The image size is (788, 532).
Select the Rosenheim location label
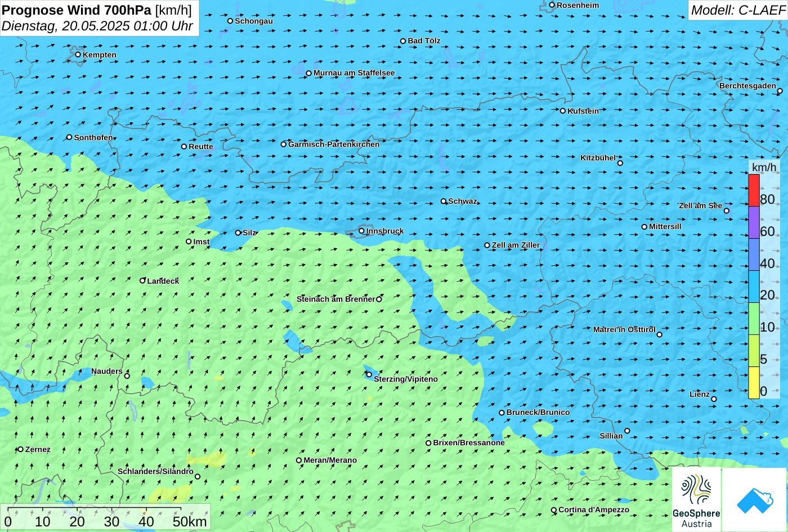[577, 5]
